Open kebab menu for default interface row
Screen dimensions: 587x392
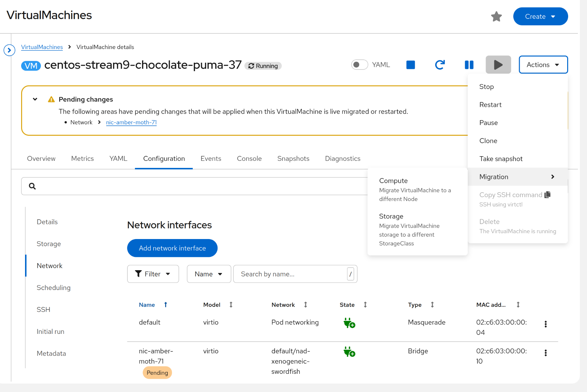[545, 324]
